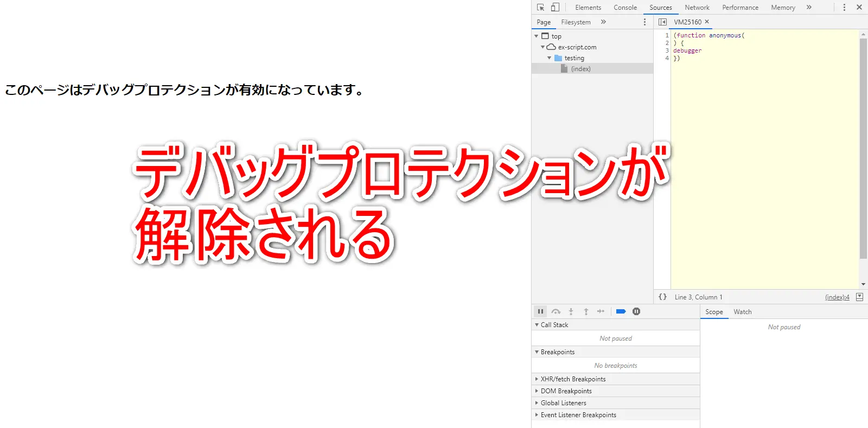Switch to the Network tab
Viewport: 868px width, 428px height.
click(697, 8)
